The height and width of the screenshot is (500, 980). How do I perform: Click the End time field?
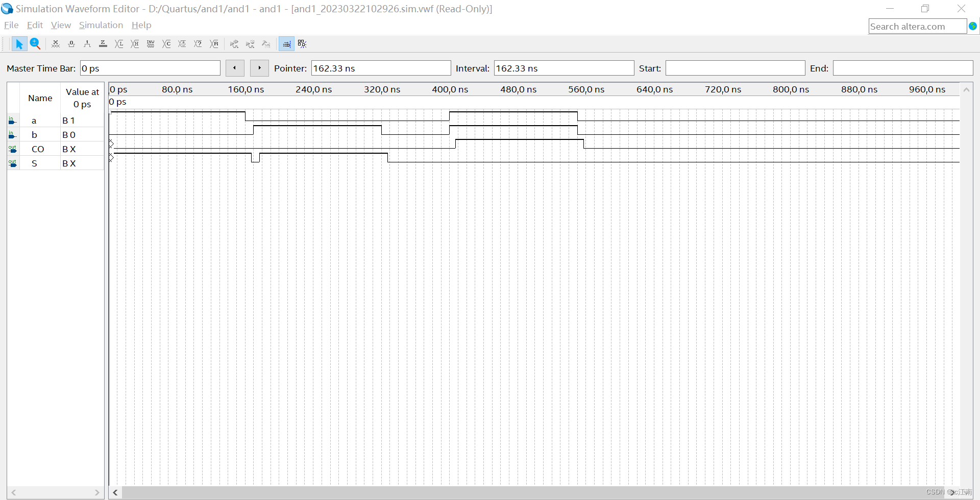point(903,68)
